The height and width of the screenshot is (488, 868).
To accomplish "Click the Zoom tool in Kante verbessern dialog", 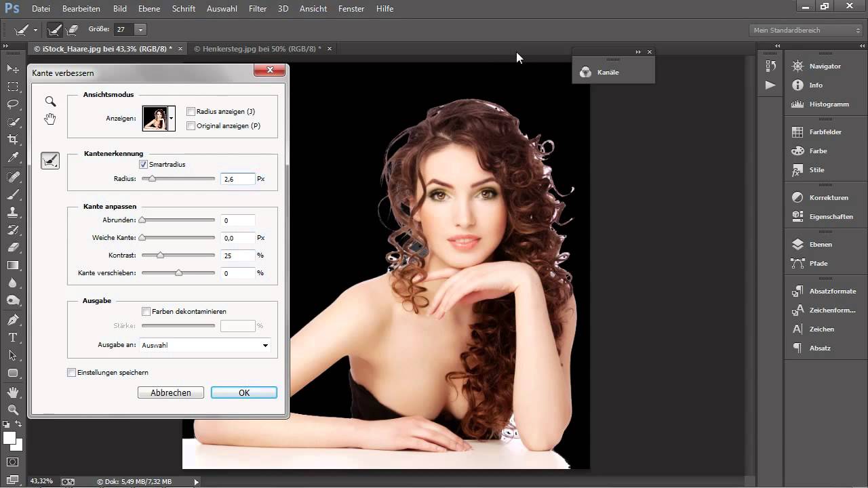I will (50, 102).
